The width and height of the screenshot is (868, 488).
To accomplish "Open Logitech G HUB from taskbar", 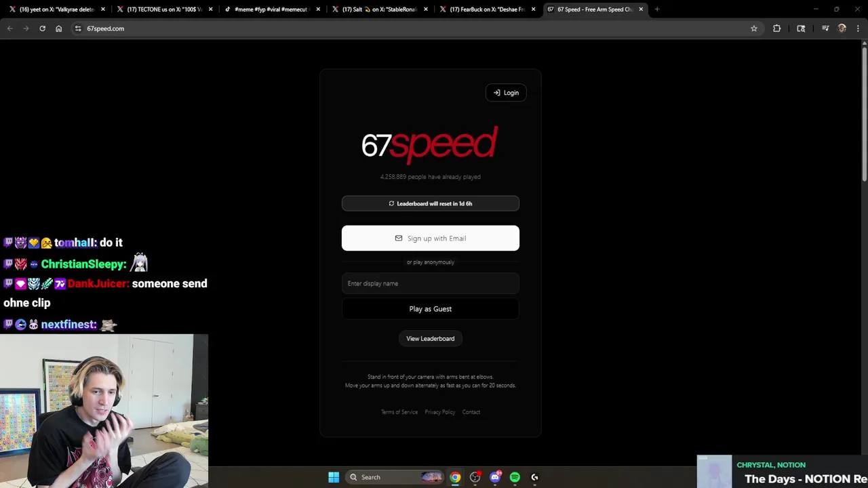I will click(534, 477).
